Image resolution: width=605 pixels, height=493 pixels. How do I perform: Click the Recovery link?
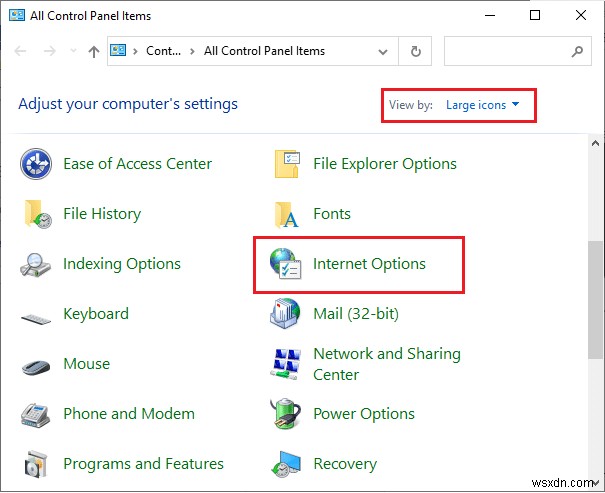tap(344, 464)
